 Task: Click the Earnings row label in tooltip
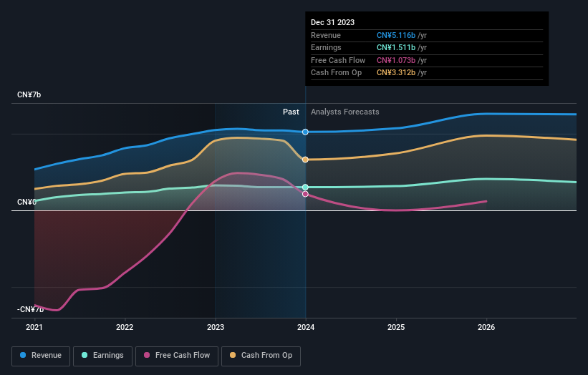point(326,47)
